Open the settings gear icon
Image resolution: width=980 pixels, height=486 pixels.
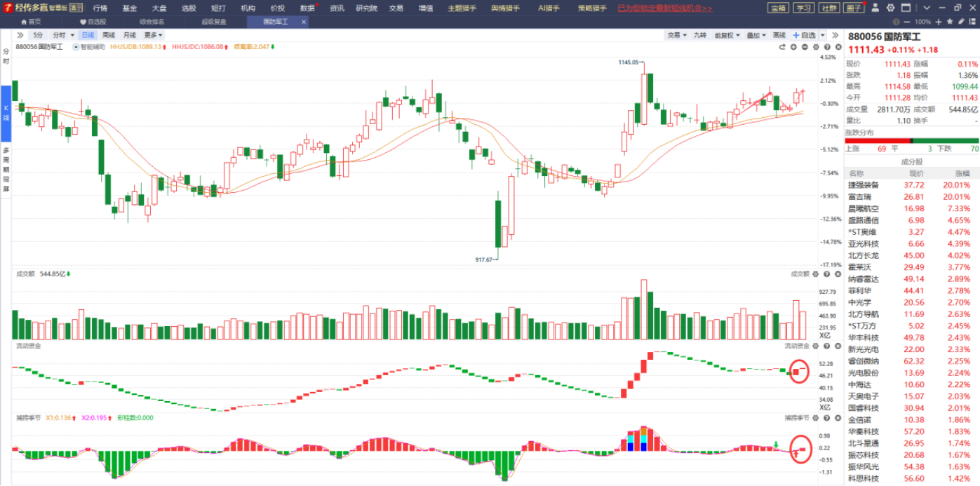[x=890, y=8]
